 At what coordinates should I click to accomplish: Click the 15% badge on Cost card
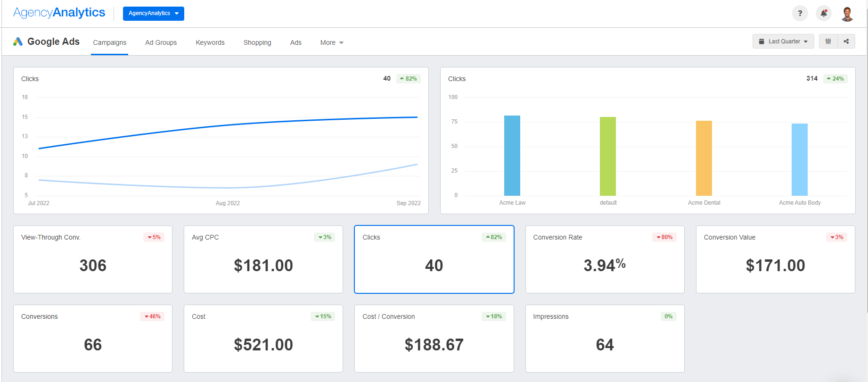click(x=323, y=316)
